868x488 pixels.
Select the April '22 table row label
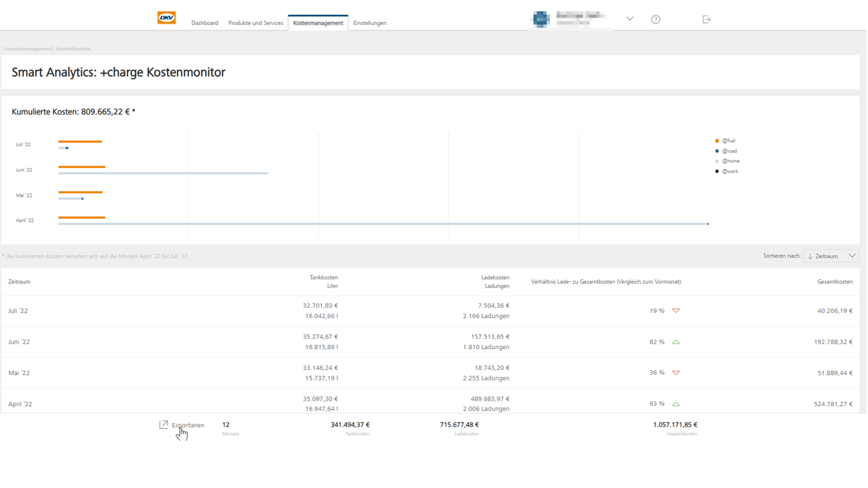click(x=20, y=404)
